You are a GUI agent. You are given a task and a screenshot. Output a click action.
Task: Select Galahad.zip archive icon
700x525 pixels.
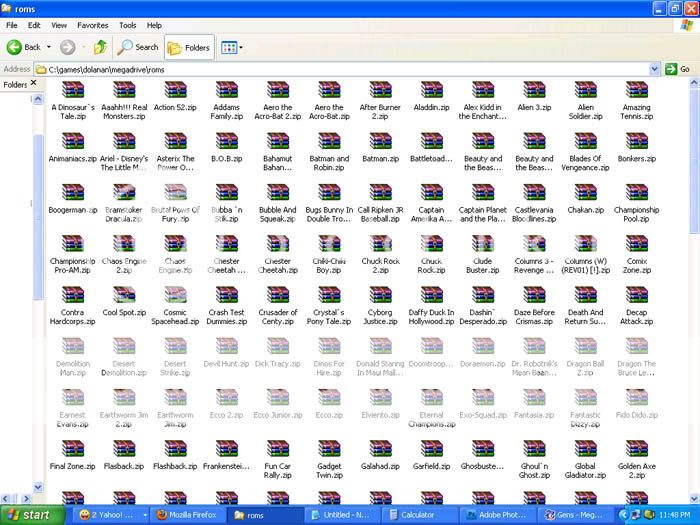click(x=380, y=449)
